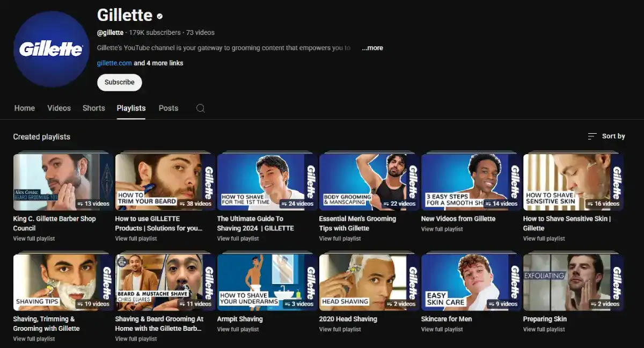Click the '13 videos' playlist count badge
The width and height of the screenshot is (644, 348).
93,204
